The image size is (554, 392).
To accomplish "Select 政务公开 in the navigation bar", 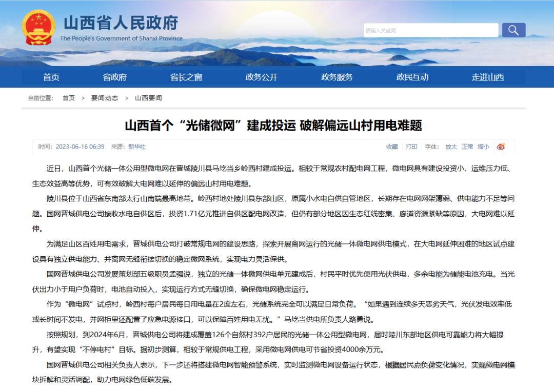I will pyautogui.click(x=262, y=77).
